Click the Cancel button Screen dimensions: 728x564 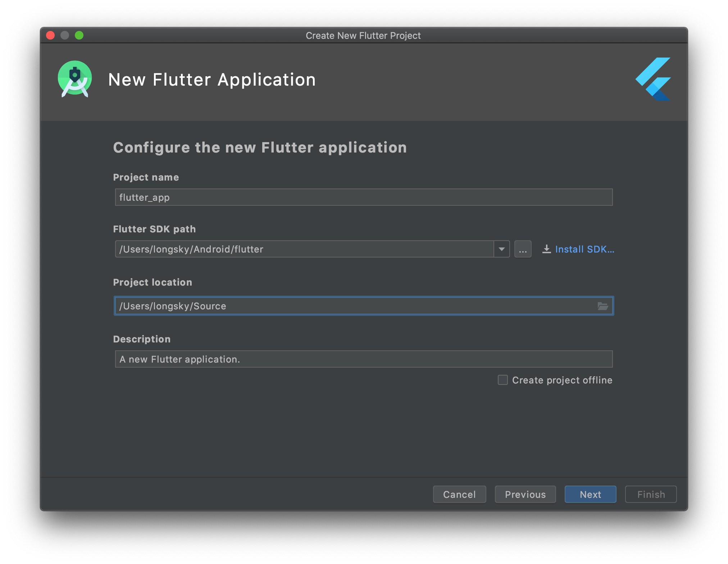point(459,494)
